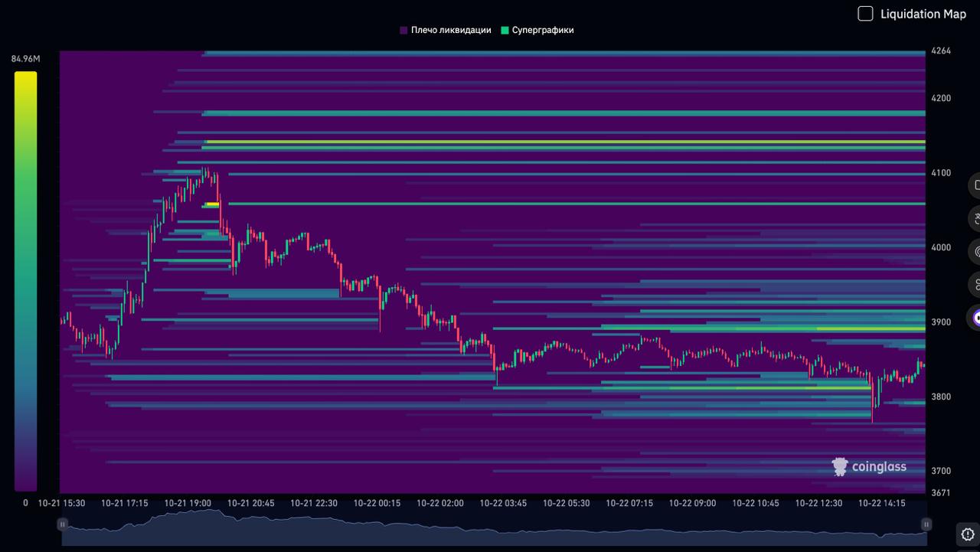The image size is (980, 552).
Task: Toggle the Суперграфики legend series
Action: [x=542, y=30]
